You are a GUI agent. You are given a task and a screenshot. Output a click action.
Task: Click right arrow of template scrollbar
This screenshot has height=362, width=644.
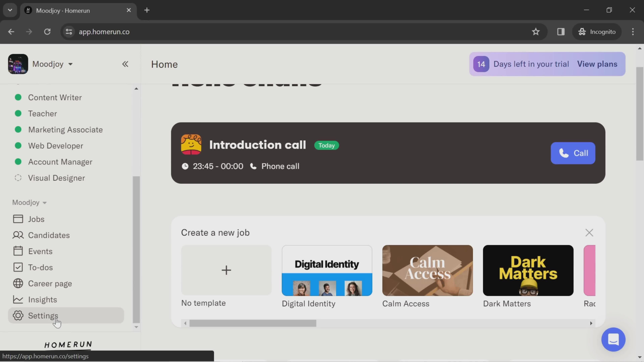point(591,323)
